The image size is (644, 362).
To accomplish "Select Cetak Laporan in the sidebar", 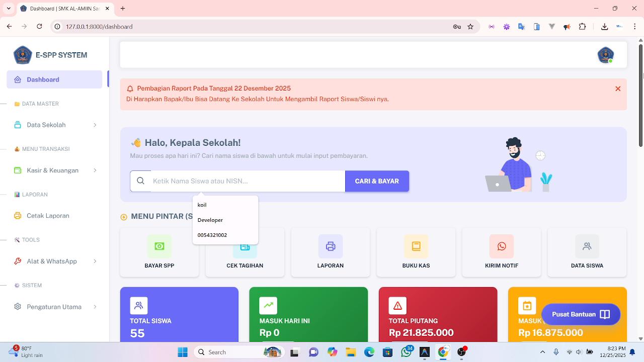I will click(48, 215).
